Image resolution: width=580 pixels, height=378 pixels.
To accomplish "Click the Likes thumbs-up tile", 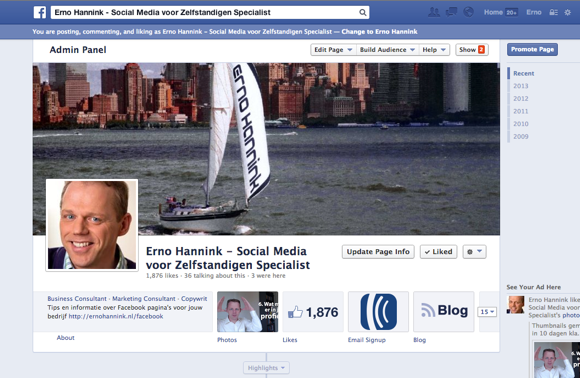I will click(x=313, y=312).
